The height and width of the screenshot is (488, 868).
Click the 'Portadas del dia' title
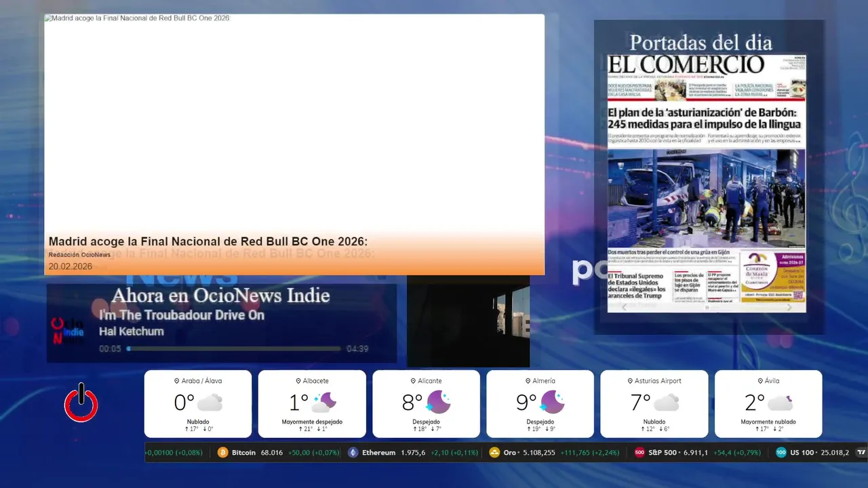tap(701, 43)
